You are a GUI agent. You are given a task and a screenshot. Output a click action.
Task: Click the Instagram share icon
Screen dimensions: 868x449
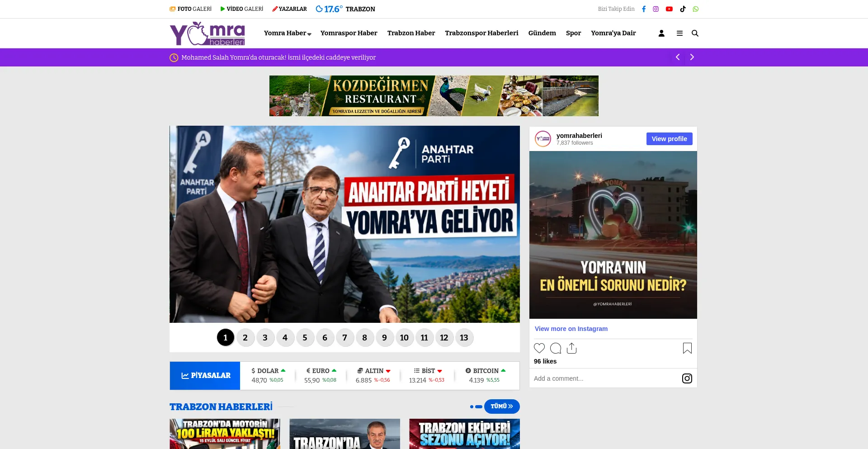pyautogui.click(x=572, y=348)
